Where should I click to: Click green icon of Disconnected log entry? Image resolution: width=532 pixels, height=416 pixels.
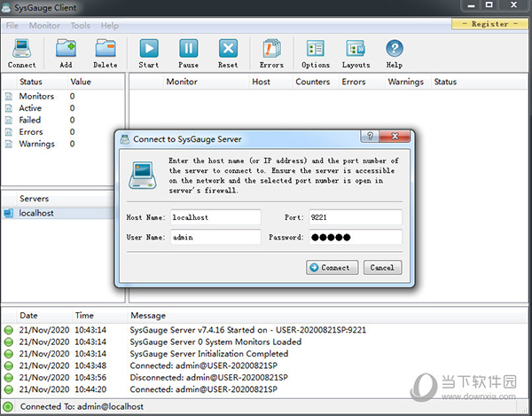[9, 377]
